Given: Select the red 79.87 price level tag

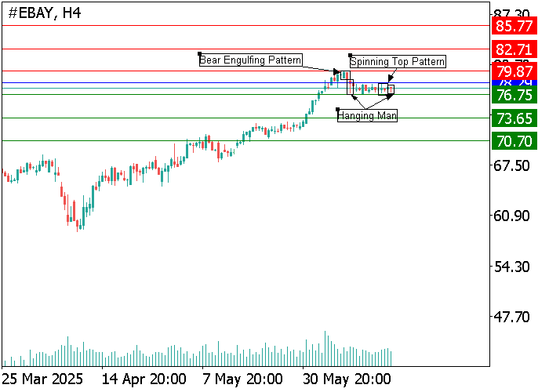Looking at the screenshot, I should [x=514, y=71].
